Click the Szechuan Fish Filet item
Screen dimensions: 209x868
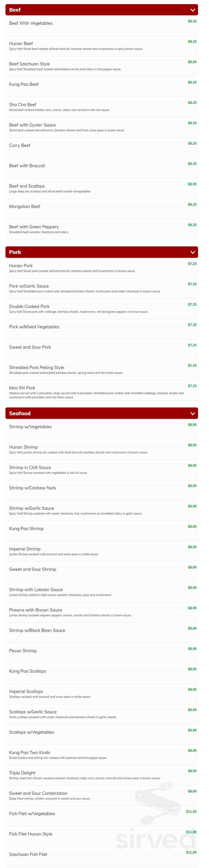pos(28,854)
